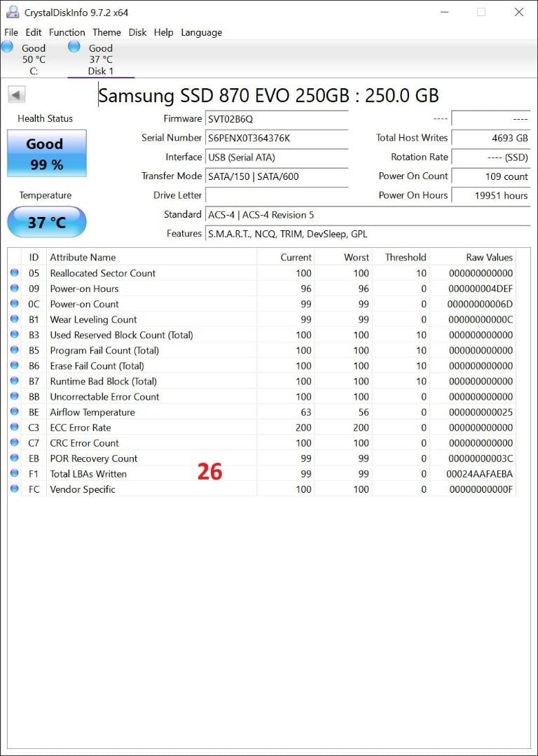Viewport: 538px width, 756px height.
Task: Click the Power On Count value 109 count
Action: click(490, 176)
